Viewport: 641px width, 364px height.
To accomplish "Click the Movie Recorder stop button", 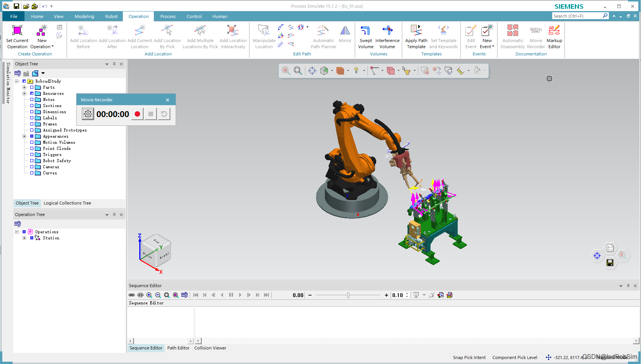I will 151,114.
